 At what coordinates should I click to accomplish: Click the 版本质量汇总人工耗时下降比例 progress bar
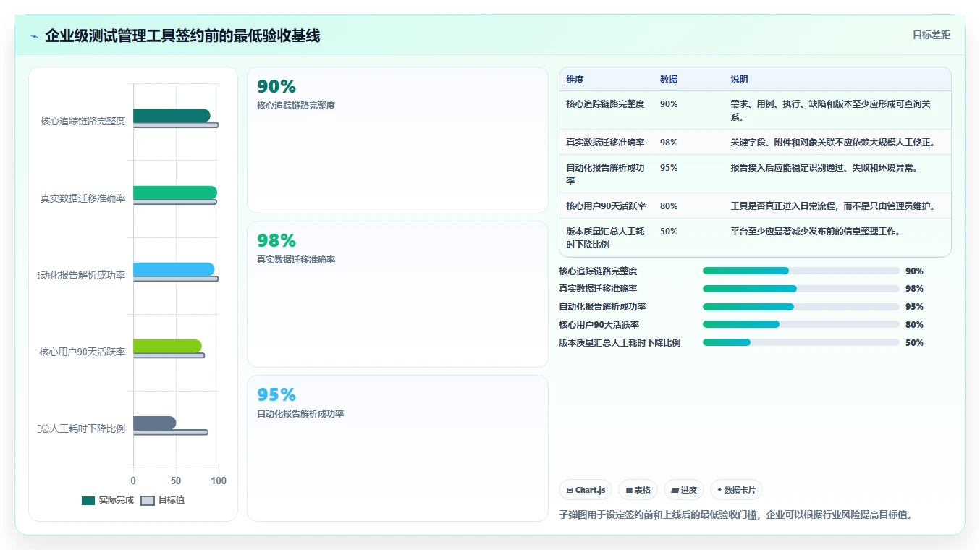(x=801, y=342)
